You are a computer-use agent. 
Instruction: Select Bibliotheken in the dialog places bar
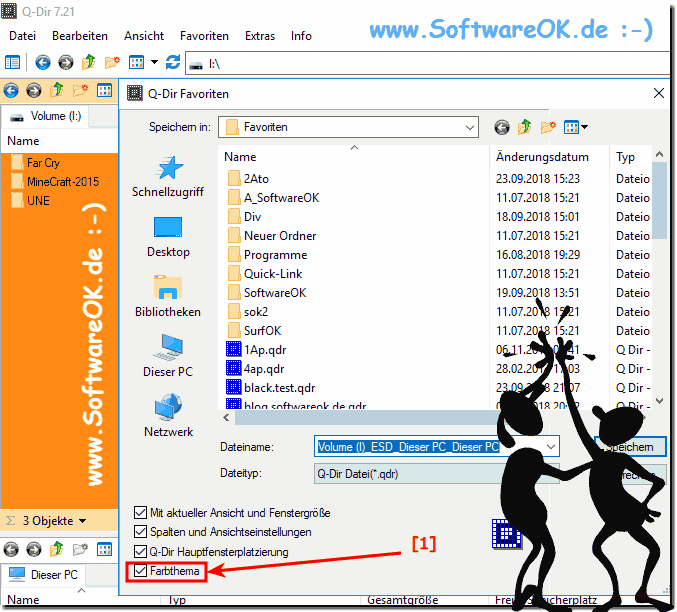168,297
